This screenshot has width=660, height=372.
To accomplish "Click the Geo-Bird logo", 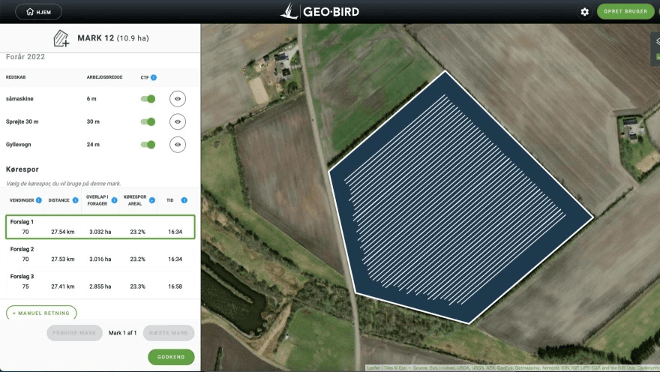I will pyautogui.click(x=320, y=11).
